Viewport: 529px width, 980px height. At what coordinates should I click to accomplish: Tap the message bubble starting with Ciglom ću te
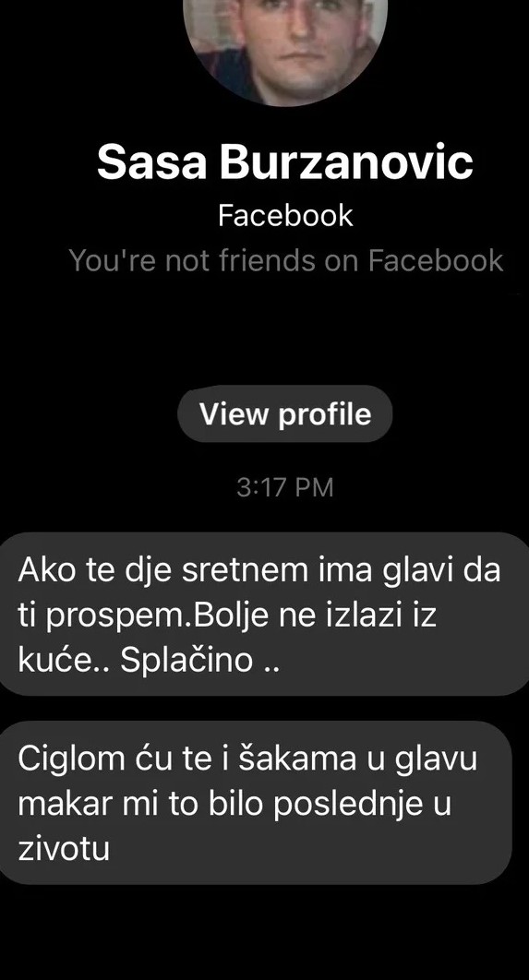tap(257, 803)
